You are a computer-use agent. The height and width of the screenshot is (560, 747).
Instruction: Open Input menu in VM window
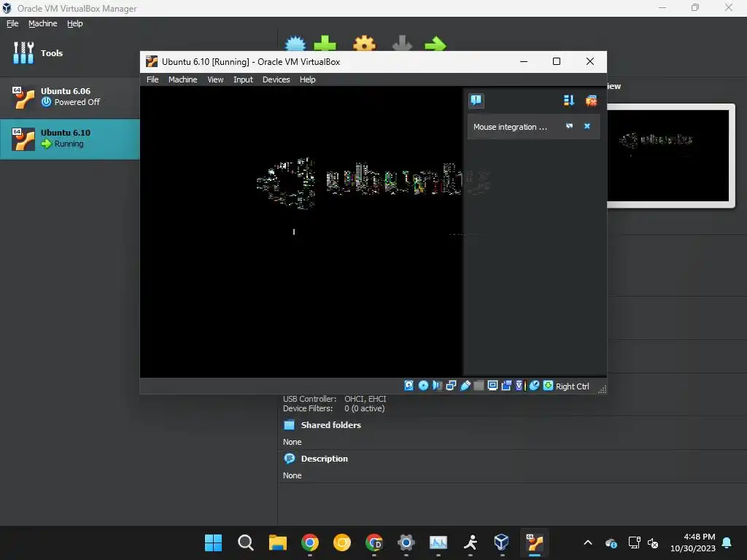point(243,79)
